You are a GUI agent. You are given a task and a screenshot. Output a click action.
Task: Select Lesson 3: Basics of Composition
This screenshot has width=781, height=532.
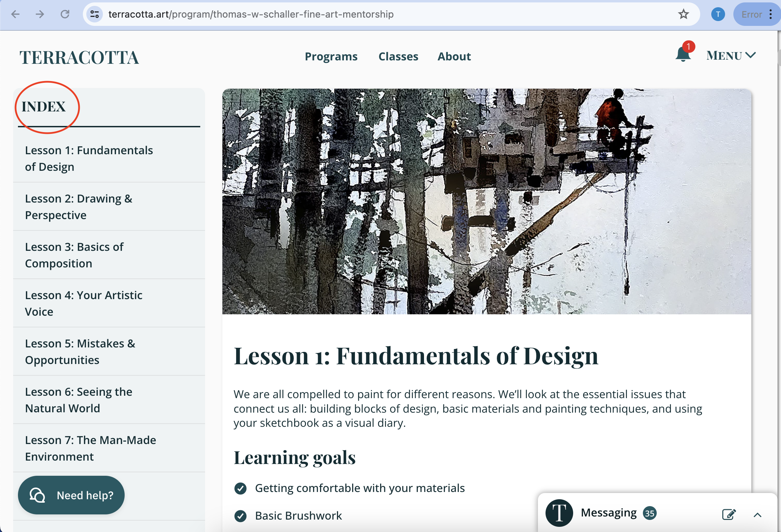click(109, 255)
